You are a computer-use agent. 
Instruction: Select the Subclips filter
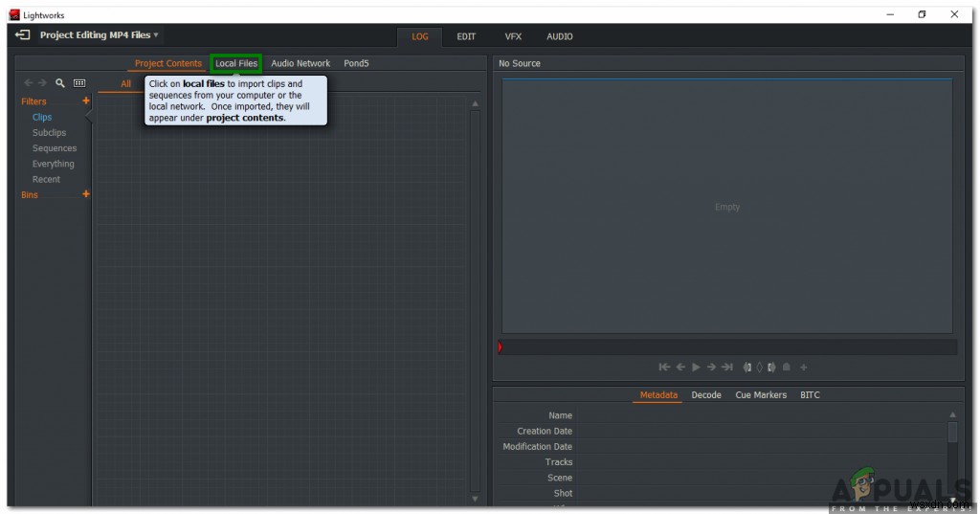49,133
